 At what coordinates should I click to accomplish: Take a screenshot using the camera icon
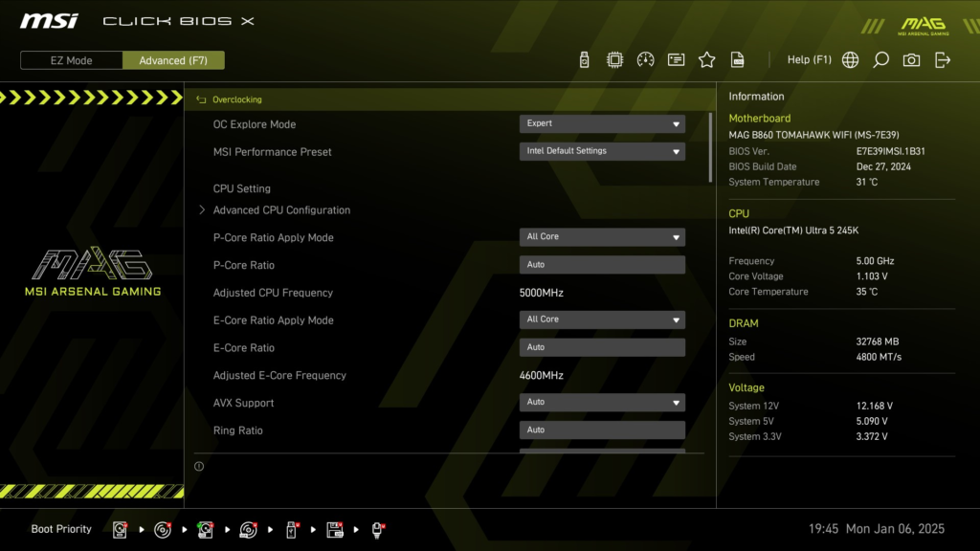(x=911, y=59)
